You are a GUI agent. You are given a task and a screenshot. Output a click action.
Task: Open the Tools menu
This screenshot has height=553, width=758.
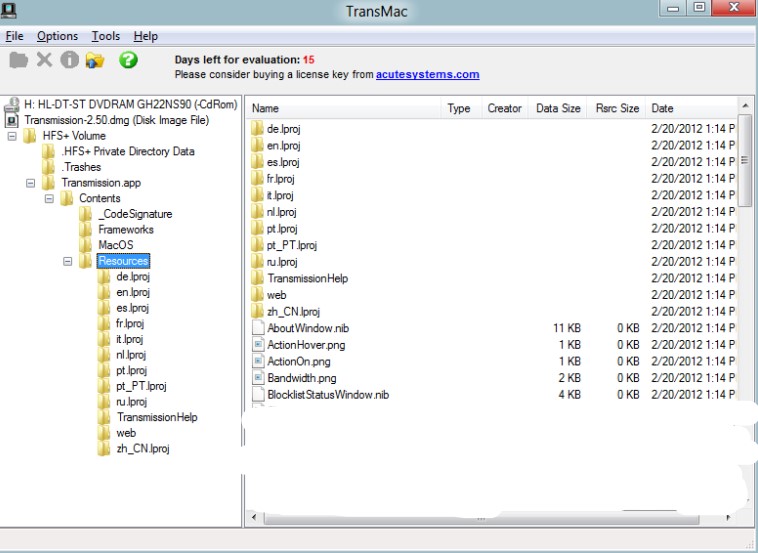pyautogui.click(x=105, y=36)
